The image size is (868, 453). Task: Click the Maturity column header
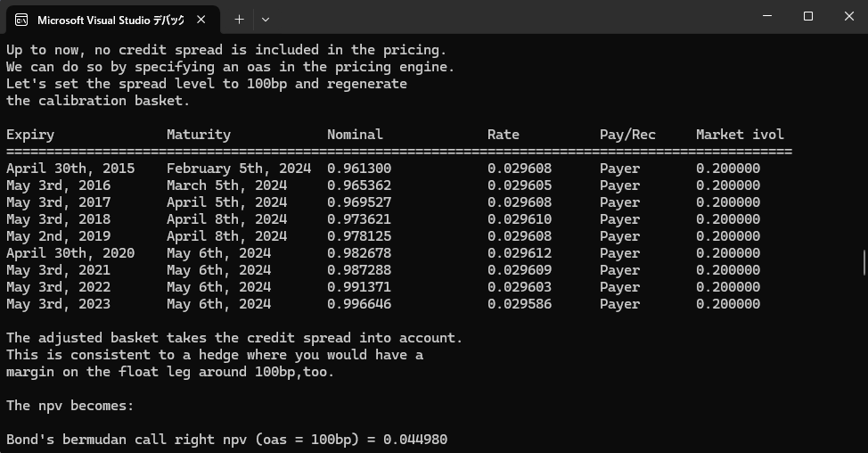[199, 135]
